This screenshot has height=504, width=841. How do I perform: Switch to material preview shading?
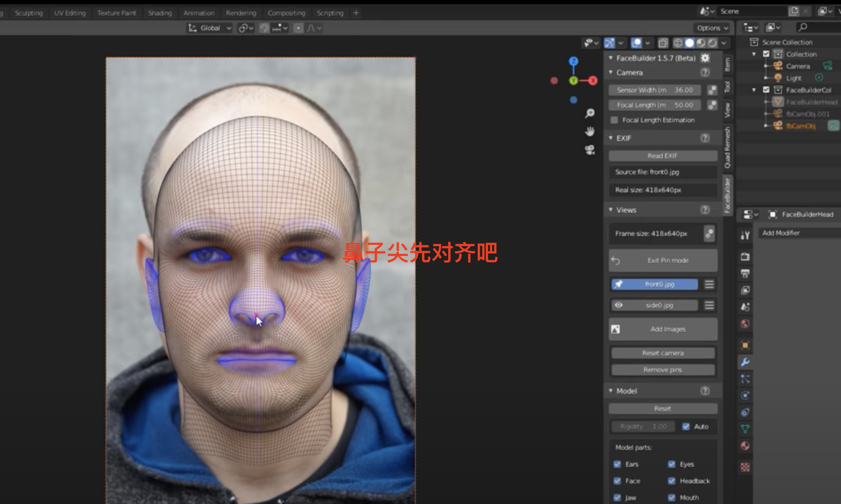point(701,43)
